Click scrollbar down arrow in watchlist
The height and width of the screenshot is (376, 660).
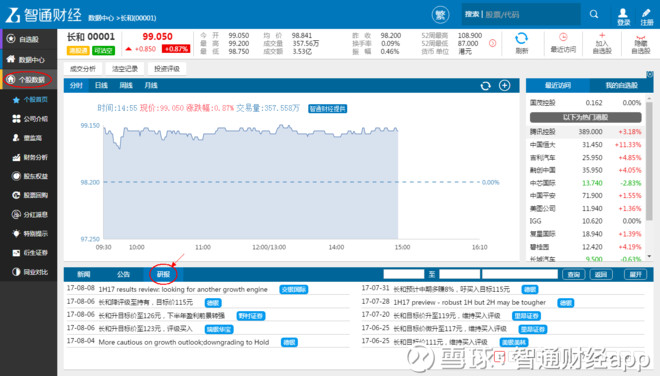(x=649, y=256)
